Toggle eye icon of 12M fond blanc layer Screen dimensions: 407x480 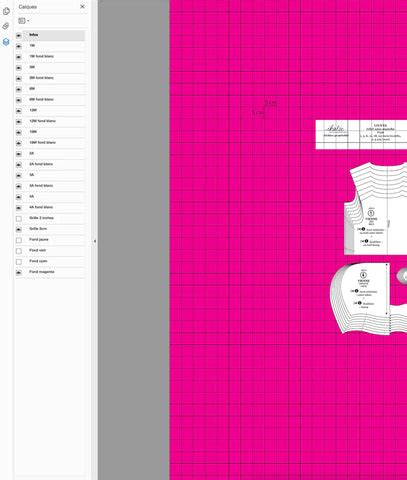[x=19, y=122]
